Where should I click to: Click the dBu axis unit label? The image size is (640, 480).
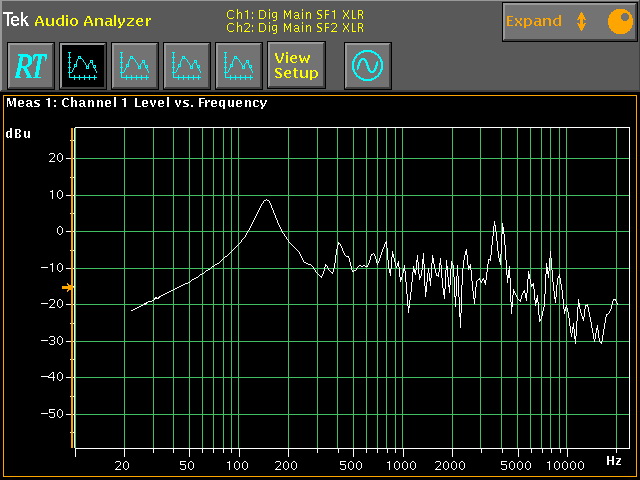tap(18, 133)
